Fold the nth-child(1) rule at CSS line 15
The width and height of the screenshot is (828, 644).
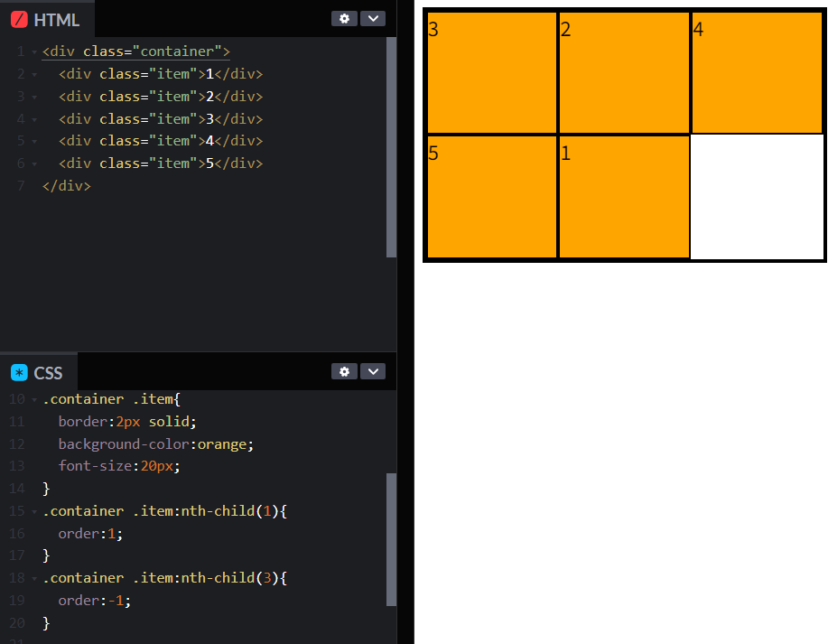34,511
